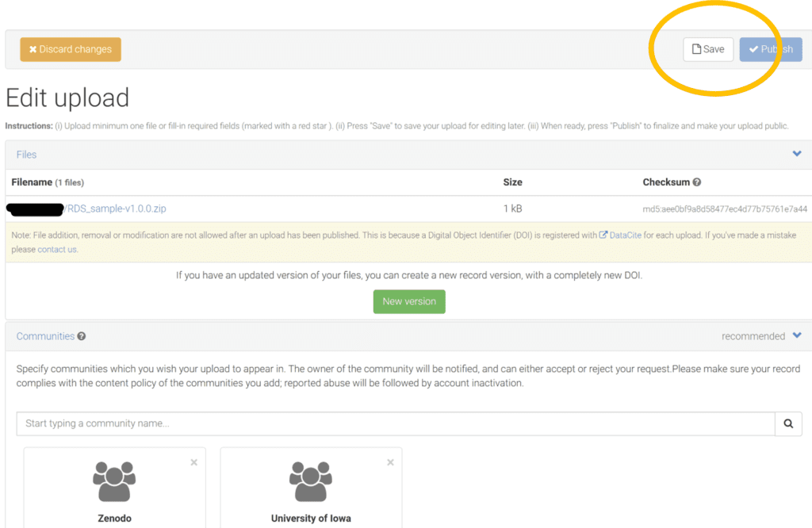Remove the Zenodo community with its X
The width and height of the screenshot is (812, 528).
[x=193, y=461]
